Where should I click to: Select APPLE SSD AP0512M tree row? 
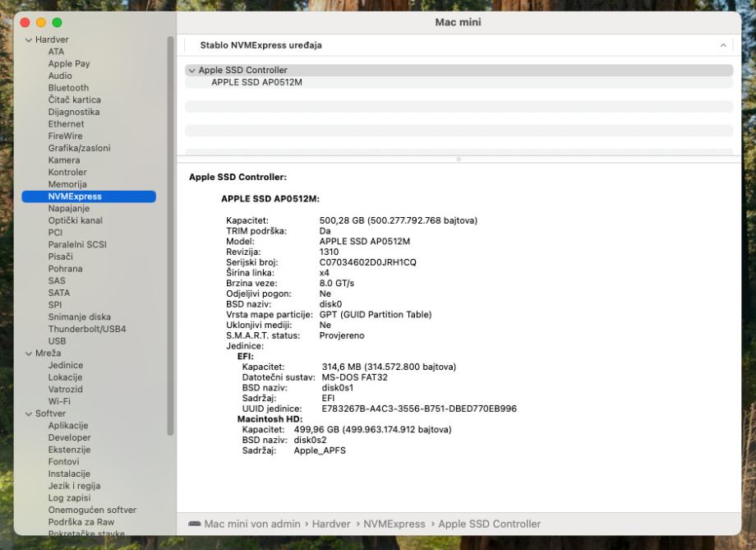pos(459,82)
